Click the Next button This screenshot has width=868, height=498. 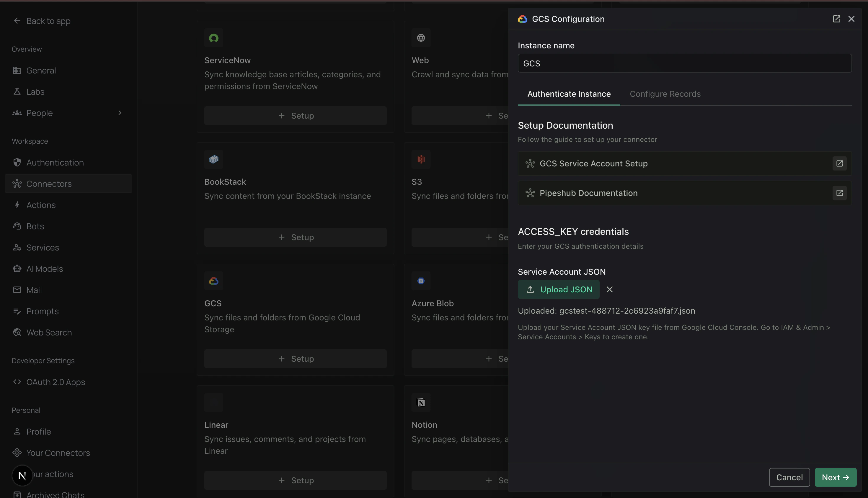point(835,477)
